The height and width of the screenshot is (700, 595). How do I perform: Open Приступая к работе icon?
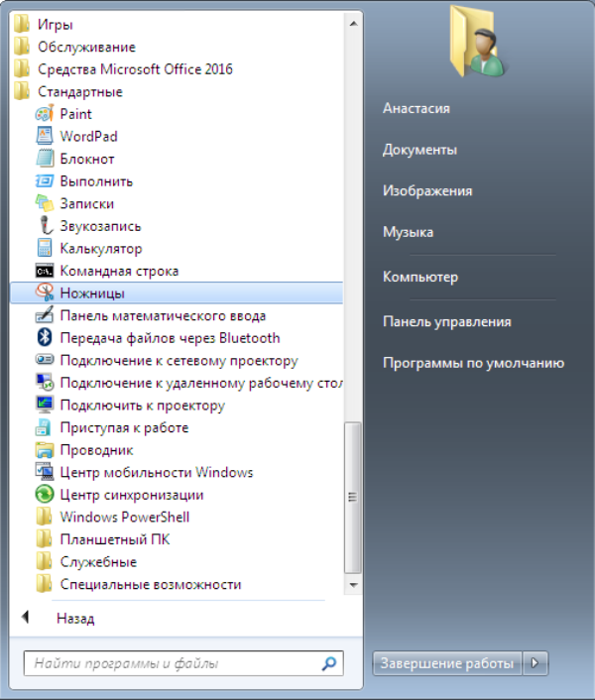[44, 427]
